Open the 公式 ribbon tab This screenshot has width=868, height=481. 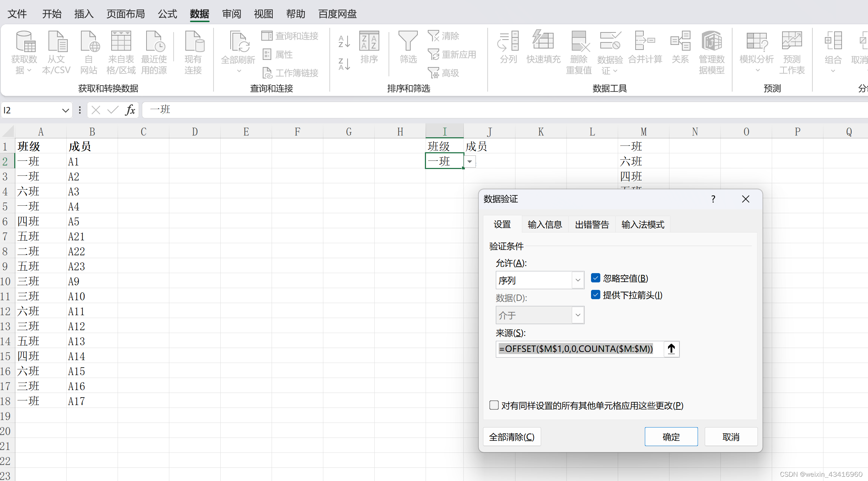click(168, 14)
